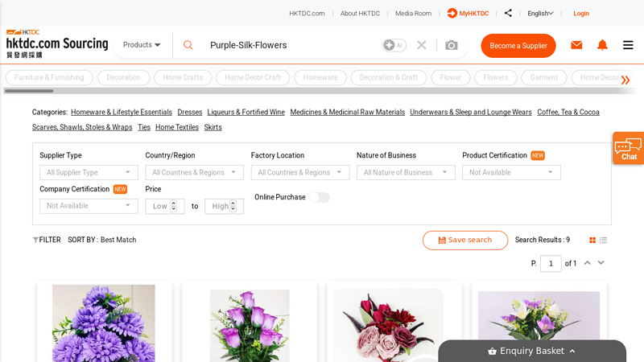Switch to grid view layout icon
This screenshot has height=362, width=644.
592,240
